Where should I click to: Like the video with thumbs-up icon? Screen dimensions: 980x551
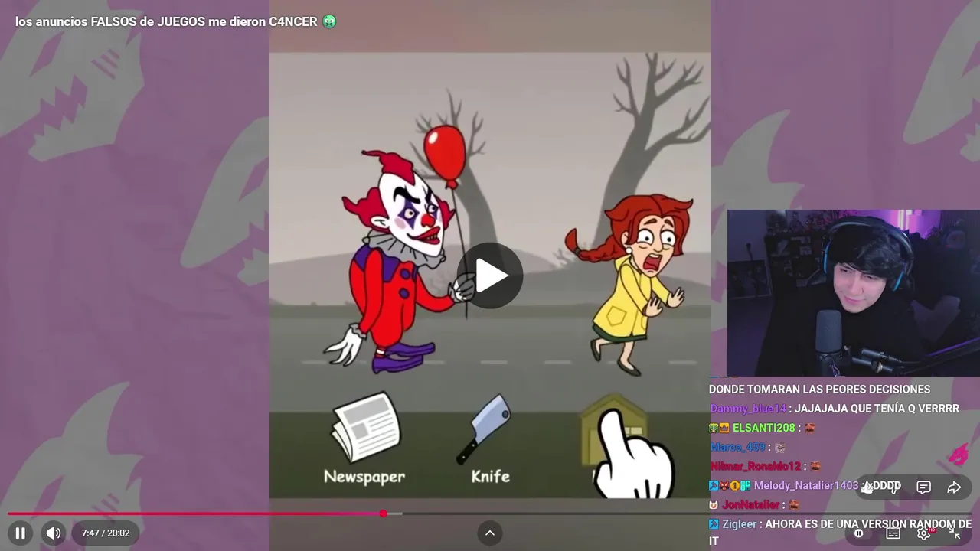click(867, 487)
